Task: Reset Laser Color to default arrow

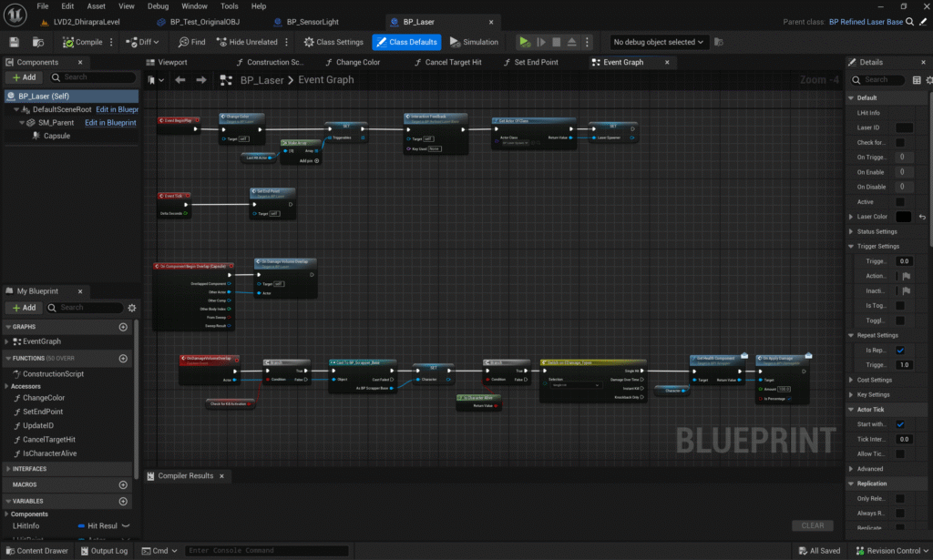Action: point(922,217)
